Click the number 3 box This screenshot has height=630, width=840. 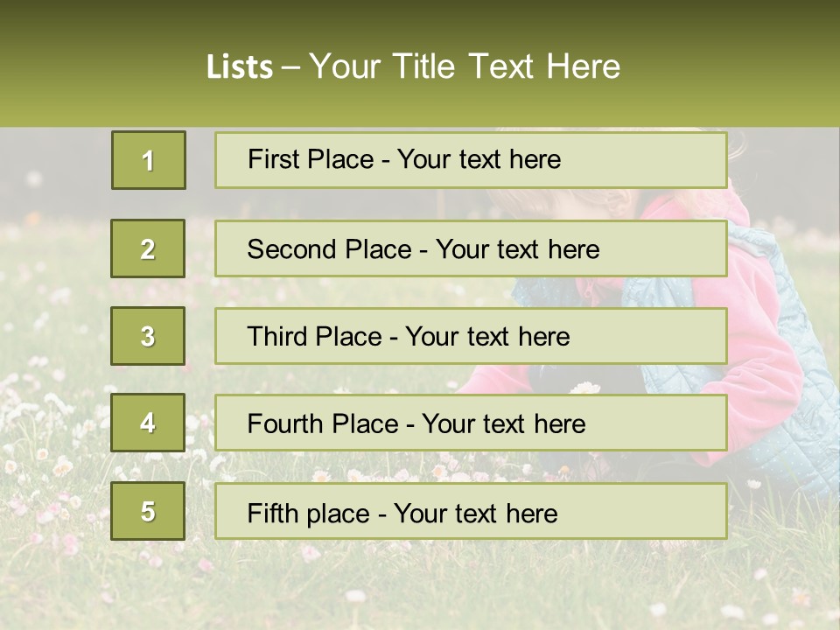[x=148, y=336]
